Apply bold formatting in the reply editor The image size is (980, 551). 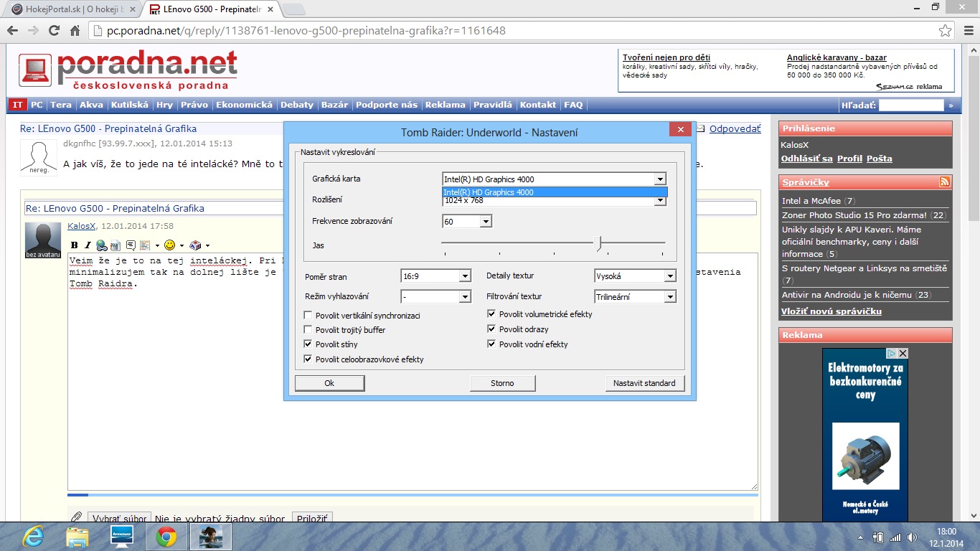tap(75, 245)
